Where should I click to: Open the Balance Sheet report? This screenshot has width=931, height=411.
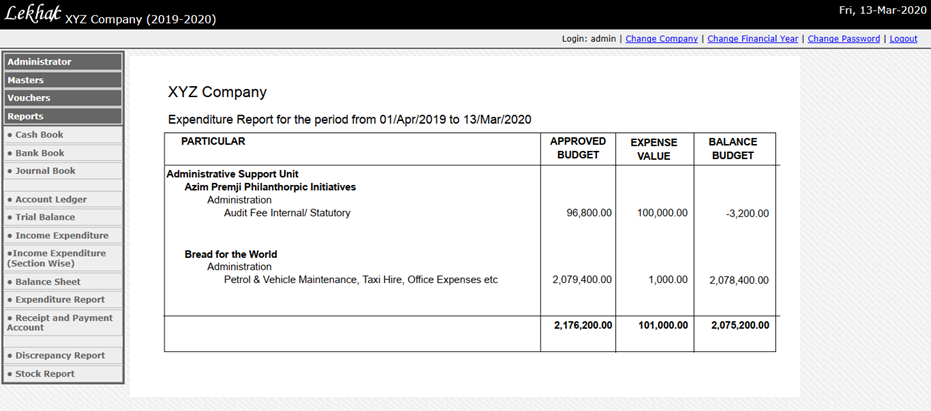pyautogui.click(x=63, y=282)
